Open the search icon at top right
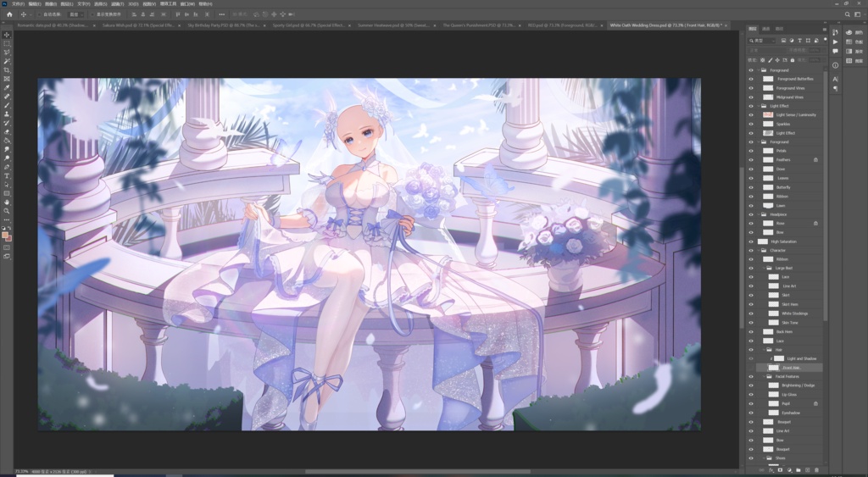The height and width of the screenshot is (477, 868). (x=847, y=14)
